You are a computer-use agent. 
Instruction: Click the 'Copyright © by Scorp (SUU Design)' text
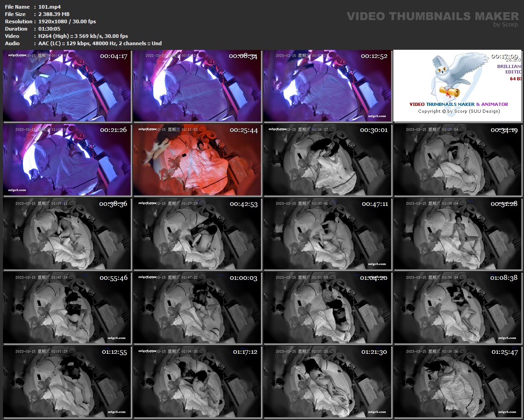pos(459,111)
